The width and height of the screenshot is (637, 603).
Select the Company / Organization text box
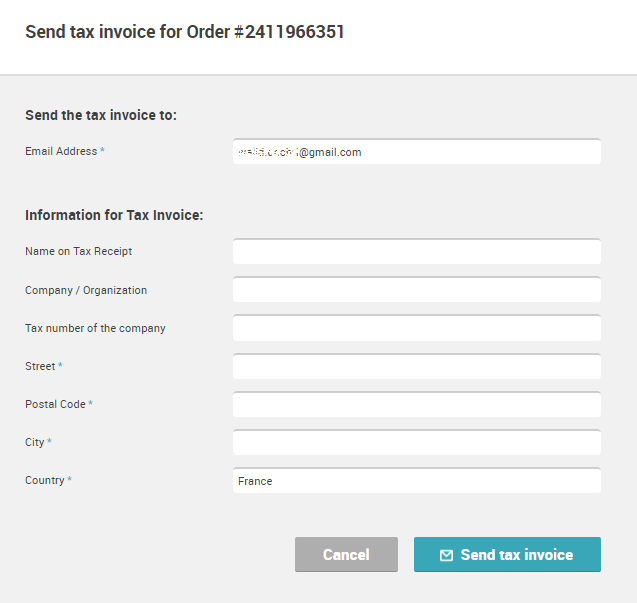[x=416, y=290]
